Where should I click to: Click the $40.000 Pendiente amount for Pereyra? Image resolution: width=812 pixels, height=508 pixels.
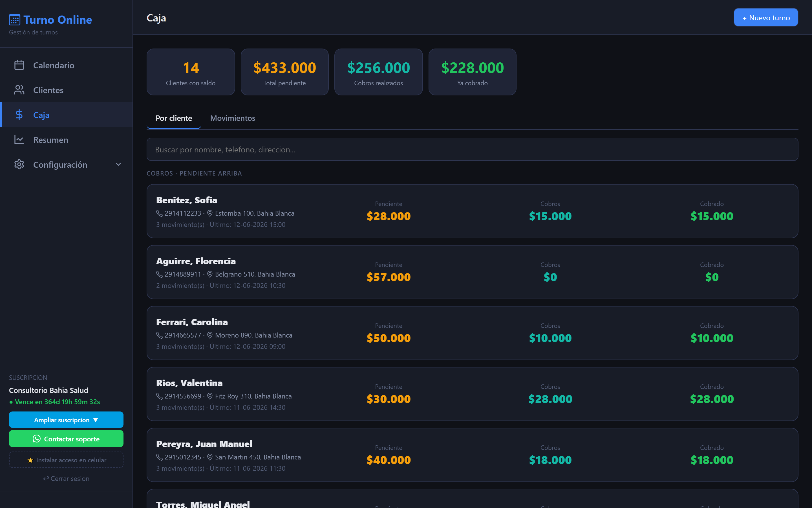point(389,460)
